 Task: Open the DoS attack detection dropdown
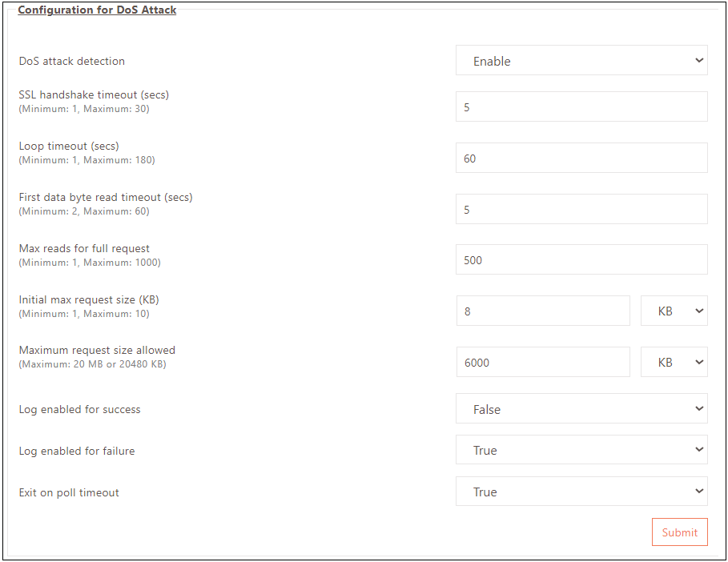click(x=581, y=61)
